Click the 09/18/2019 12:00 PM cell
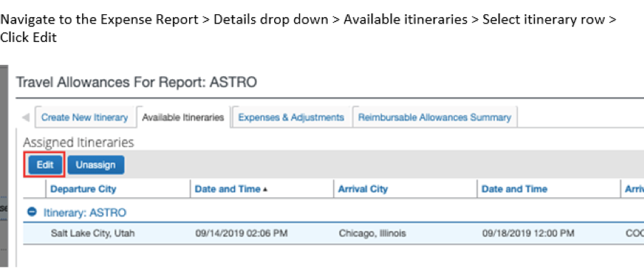 tap(528, 233)
